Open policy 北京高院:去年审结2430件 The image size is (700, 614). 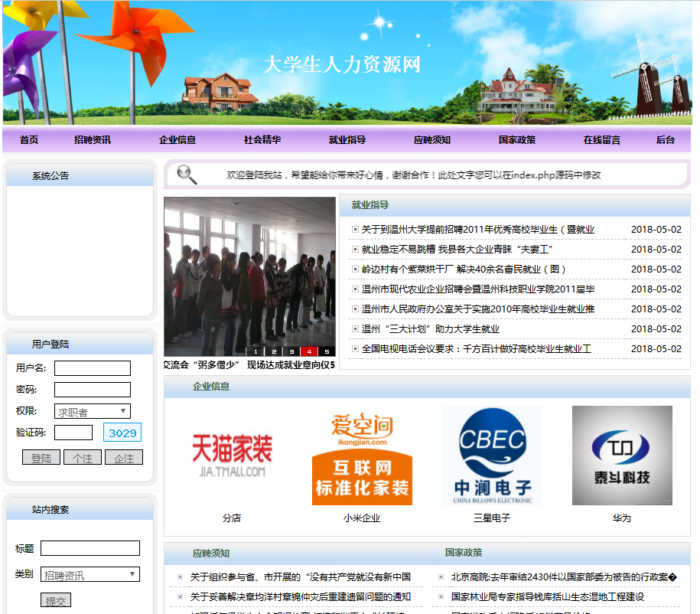point(564,577)
